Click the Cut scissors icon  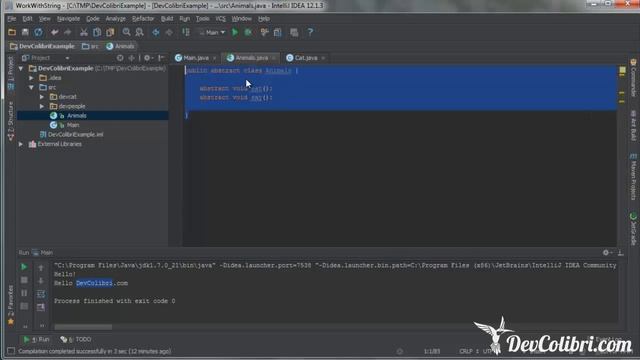coord(84,32)
